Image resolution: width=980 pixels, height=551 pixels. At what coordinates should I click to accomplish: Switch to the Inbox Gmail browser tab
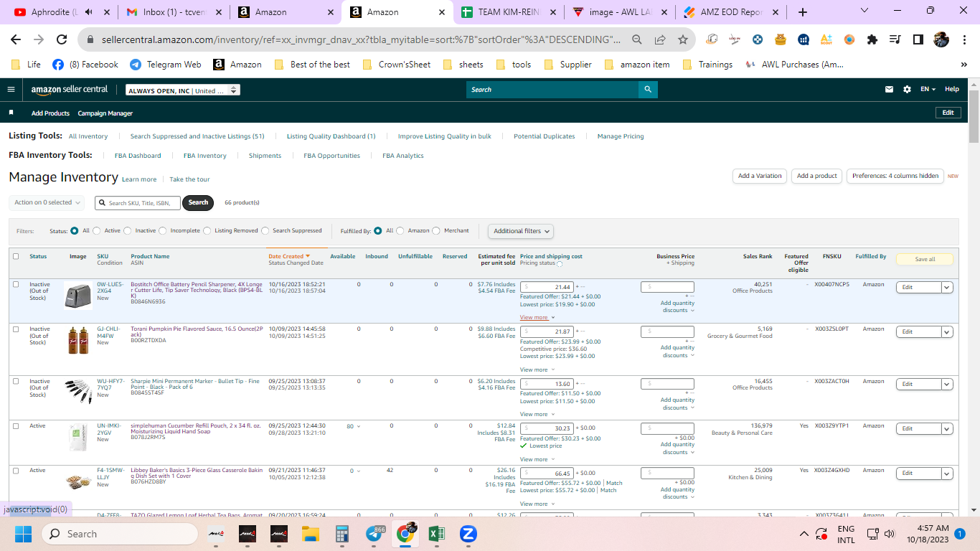174,12
